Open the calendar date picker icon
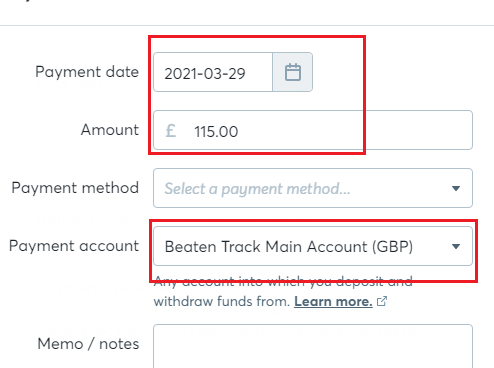494x368 pixels. click(293, 72)
